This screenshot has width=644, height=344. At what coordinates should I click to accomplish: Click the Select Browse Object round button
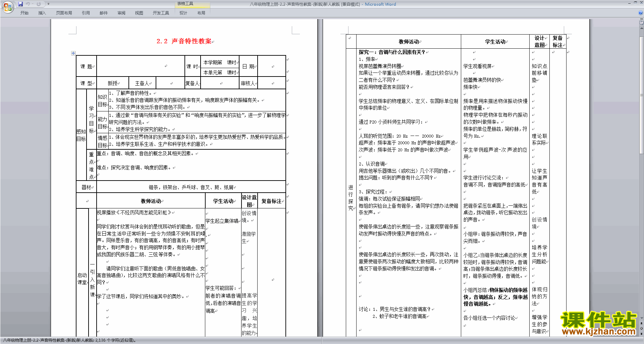coord(642,328)
